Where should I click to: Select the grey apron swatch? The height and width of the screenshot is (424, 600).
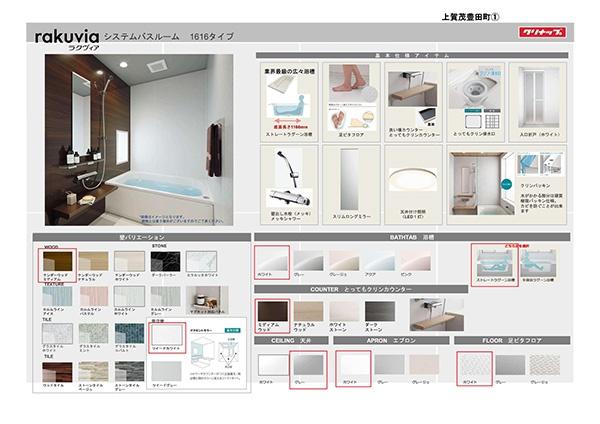pos(390,365)
